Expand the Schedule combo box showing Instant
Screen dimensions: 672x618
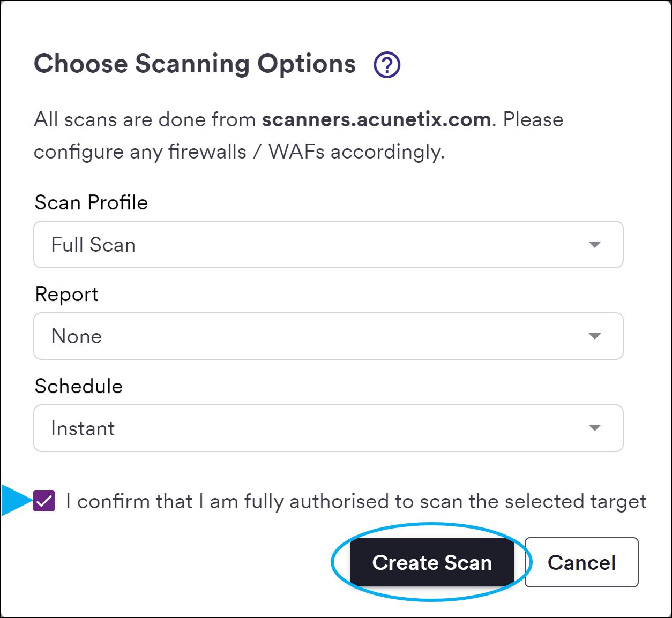point(328,428)
